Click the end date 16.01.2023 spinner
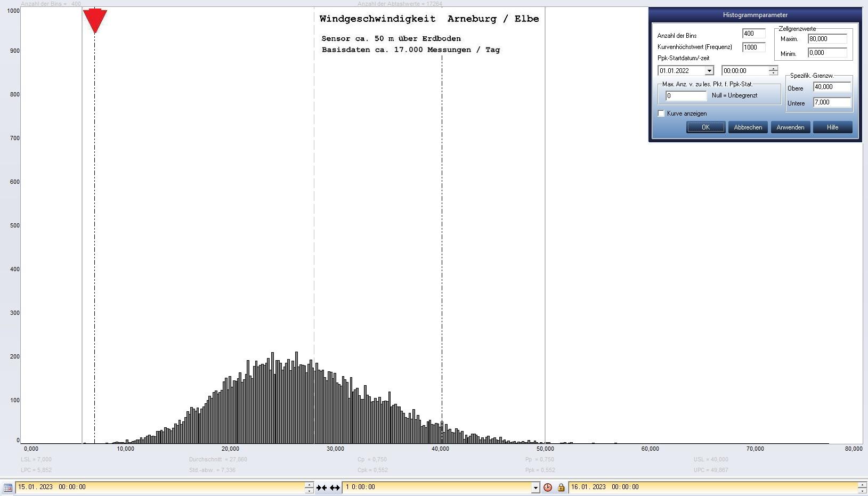 pos(862,487)
